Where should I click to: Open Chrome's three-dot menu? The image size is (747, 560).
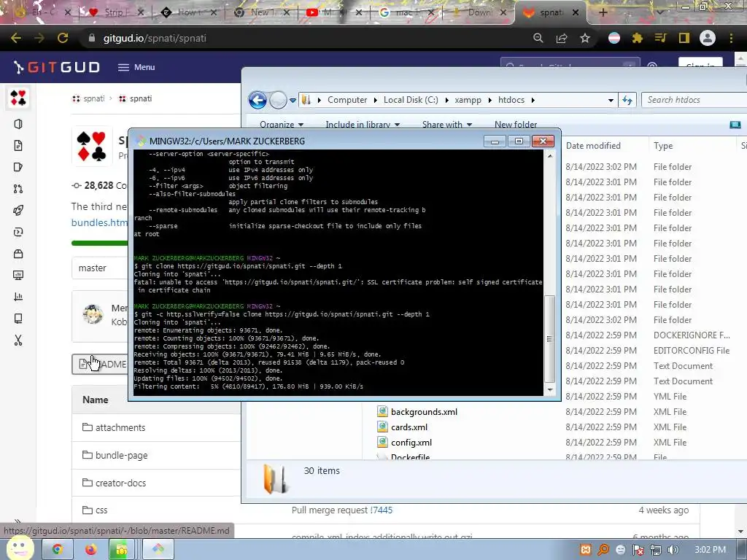(x=731, y=38)
